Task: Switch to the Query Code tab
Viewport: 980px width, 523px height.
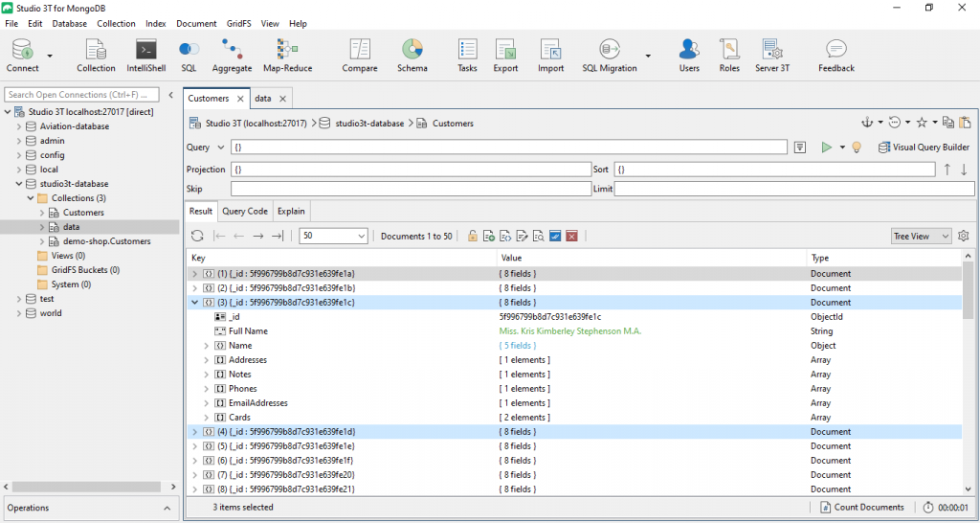Action: 245,212
